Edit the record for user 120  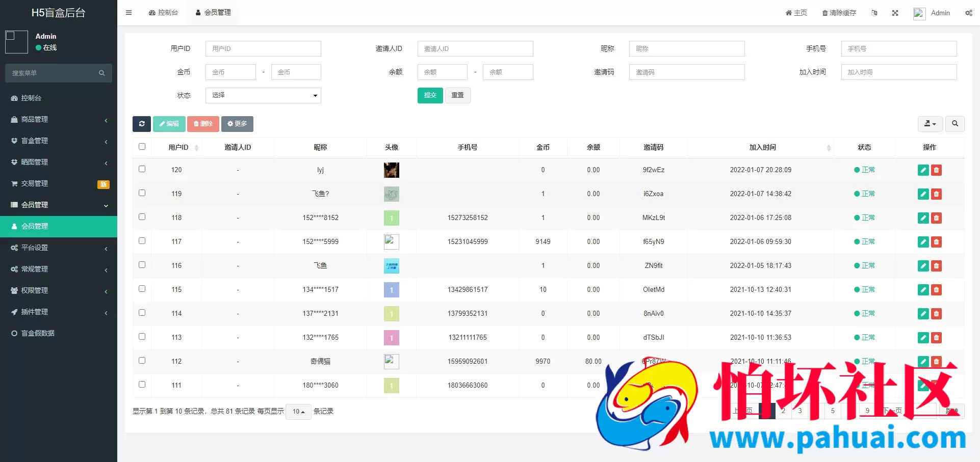(x=923, y=170)
